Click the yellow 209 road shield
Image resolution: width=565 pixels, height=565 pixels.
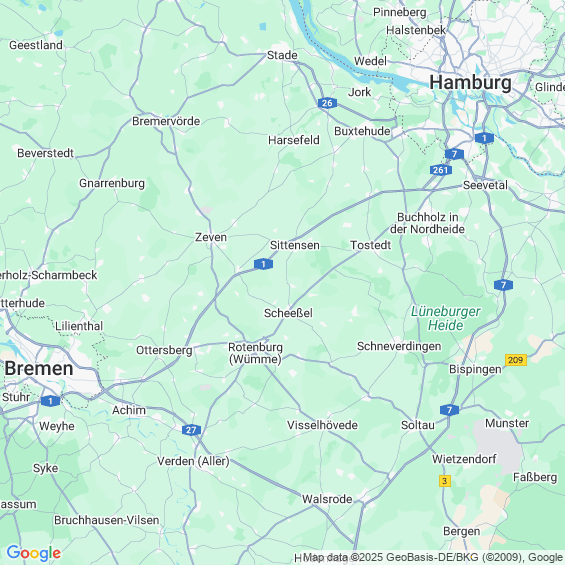(516, 360)
